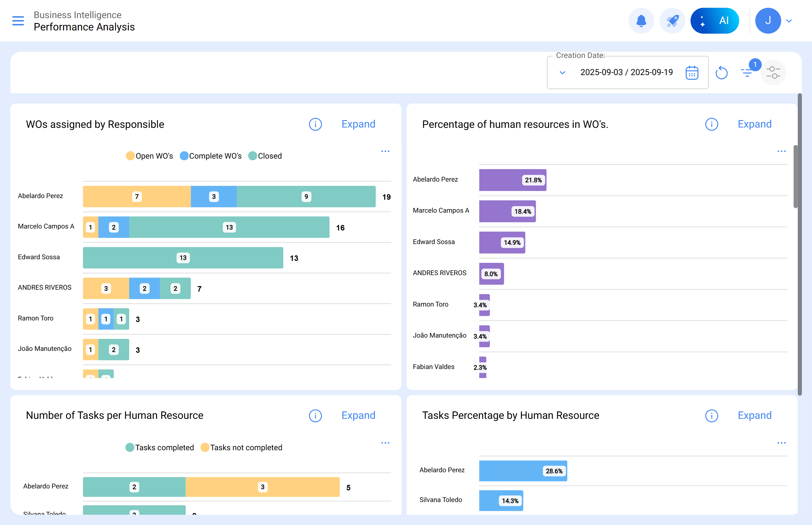Open three-dot menu on WOs assigned chart
This screenshot has width=812, height=525.
tap(385, 151)
